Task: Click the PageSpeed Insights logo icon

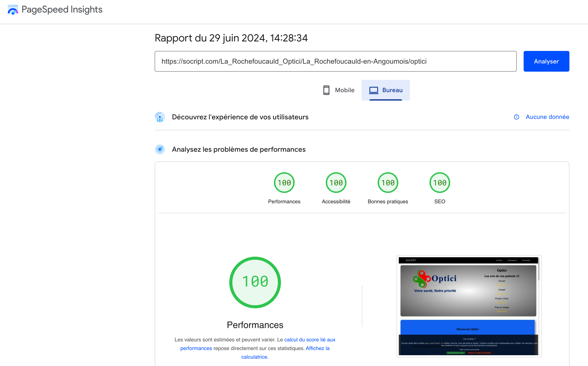Action: pos(13,10)
